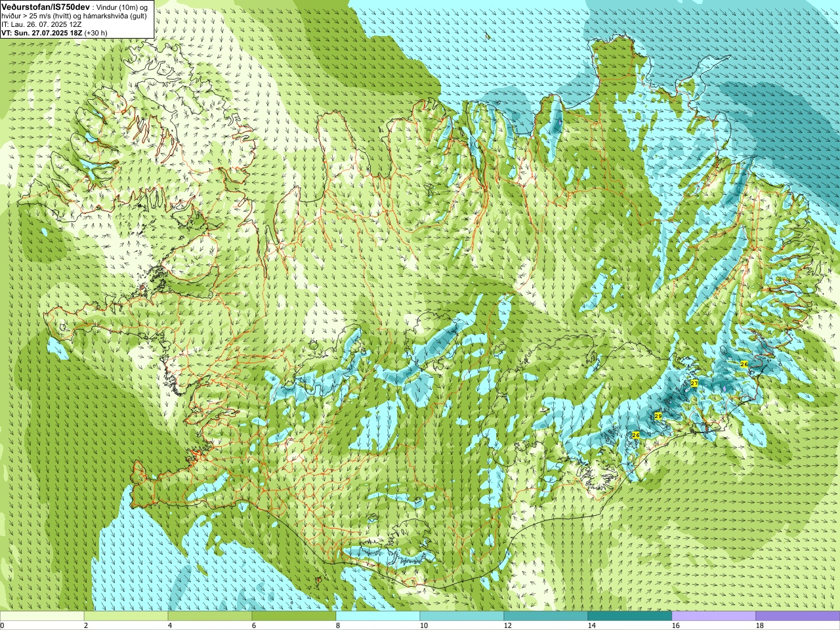Pick the purple legend swatch above 18 m/s
This screenshot has width=840, height=630.
pos(798,616)
